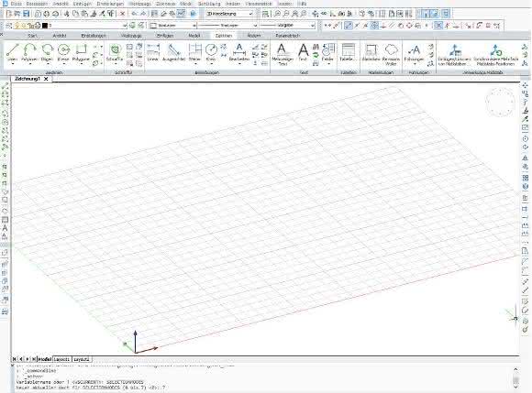
Task: Select the Model tab
Action: tap(44, 359)
